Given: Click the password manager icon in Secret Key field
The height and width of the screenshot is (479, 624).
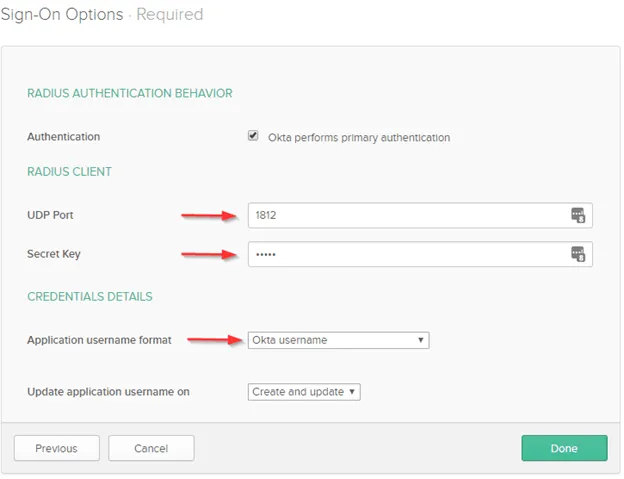Looking at the screenshot, I should 578,254.
